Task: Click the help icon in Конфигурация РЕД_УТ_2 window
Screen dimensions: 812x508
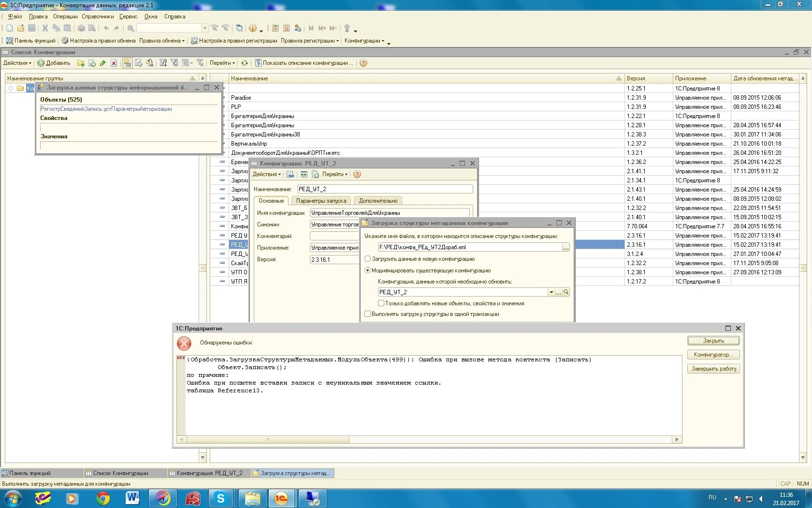Action: point(357,174)
